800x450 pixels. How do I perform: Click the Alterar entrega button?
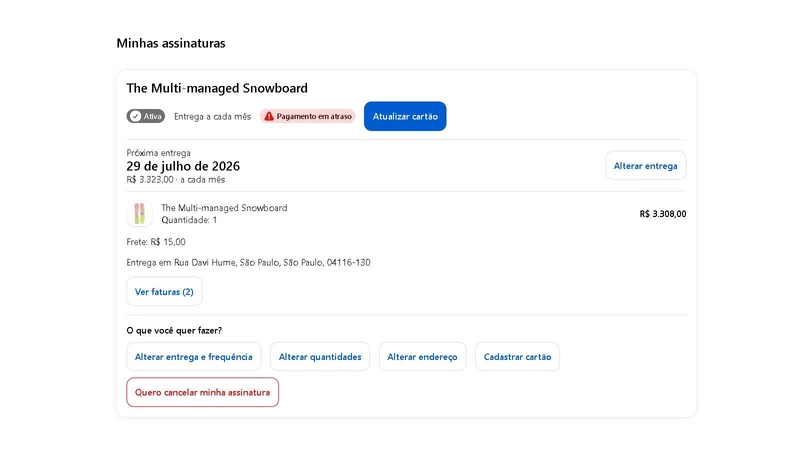pos(645,166)
